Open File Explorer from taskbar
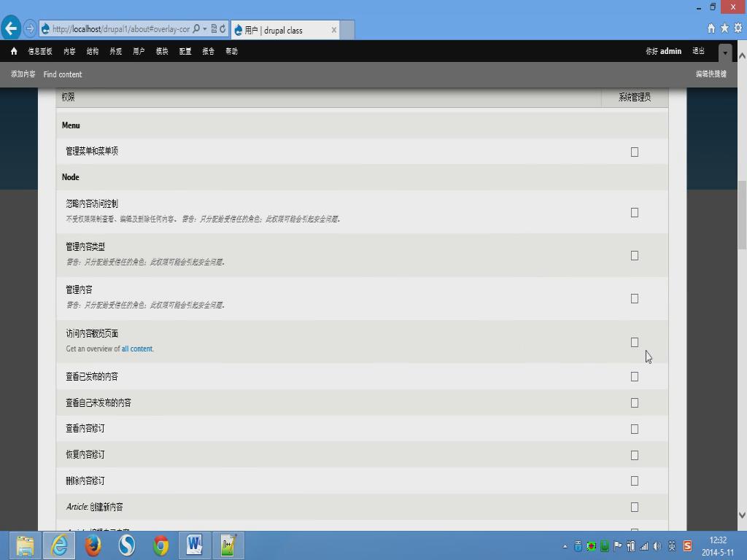The image size is (747, 560). click(x=25, y=545)
